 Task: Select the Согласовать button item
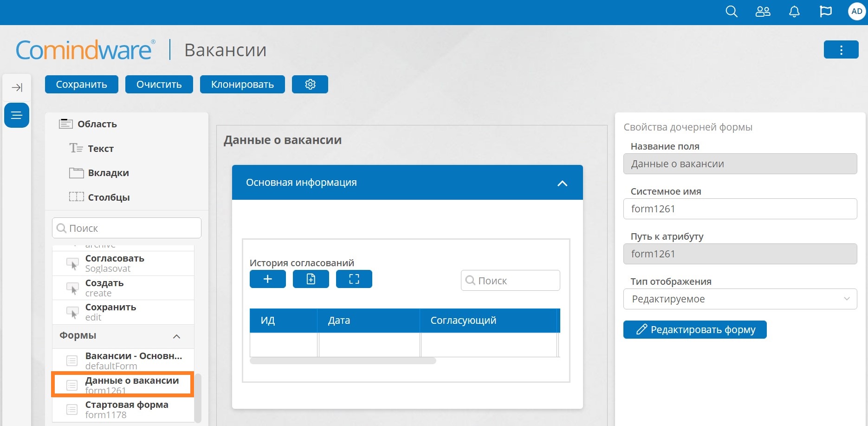(123, 263)
